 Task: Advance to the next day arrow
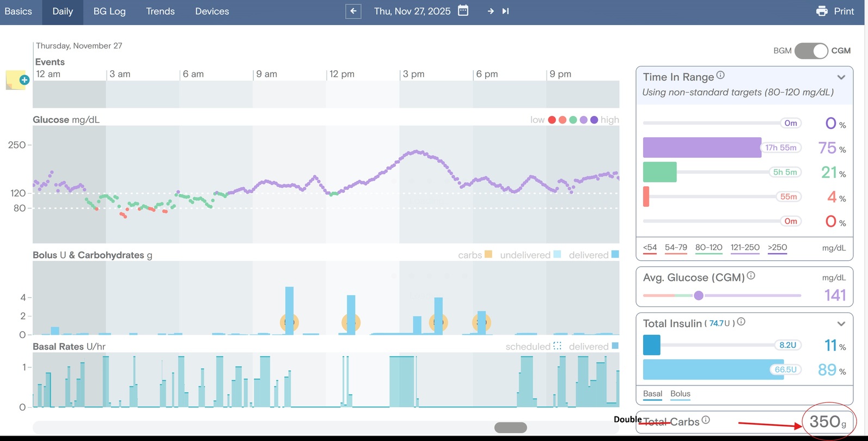click(x=491, y=11)
